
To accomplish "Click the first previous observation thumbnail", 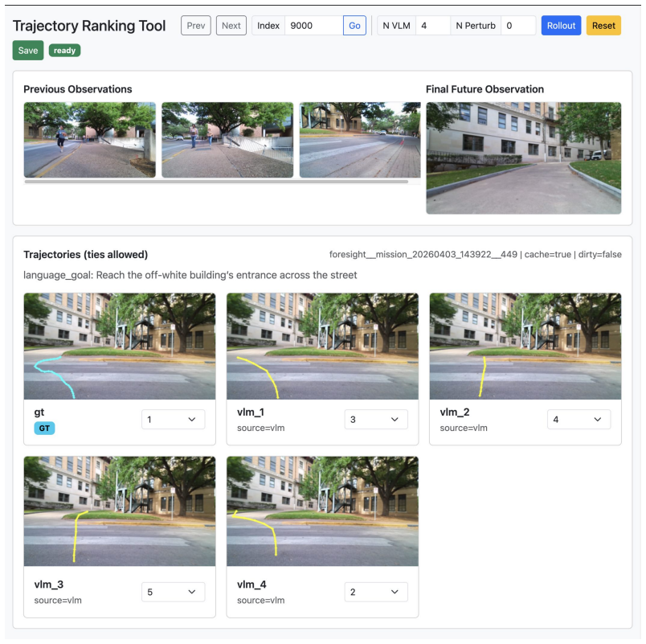I will click(x=90, y=140).
